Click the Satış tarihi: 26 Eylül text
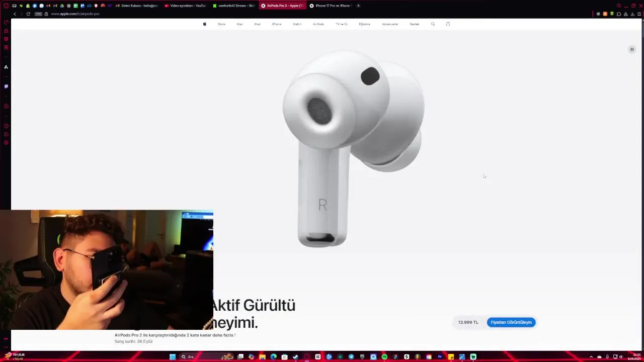644x362 pixels. 133,341
